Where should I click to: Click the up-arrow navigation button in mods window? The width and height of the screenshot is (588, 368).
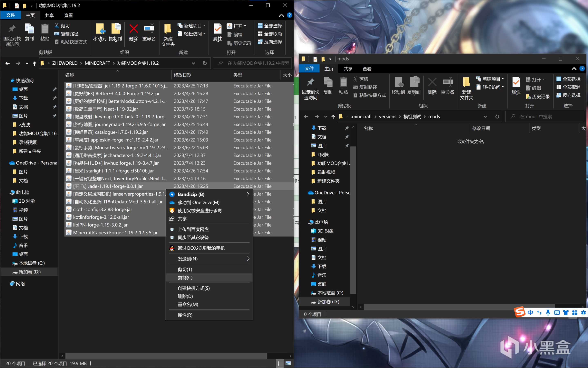[333, 117]
